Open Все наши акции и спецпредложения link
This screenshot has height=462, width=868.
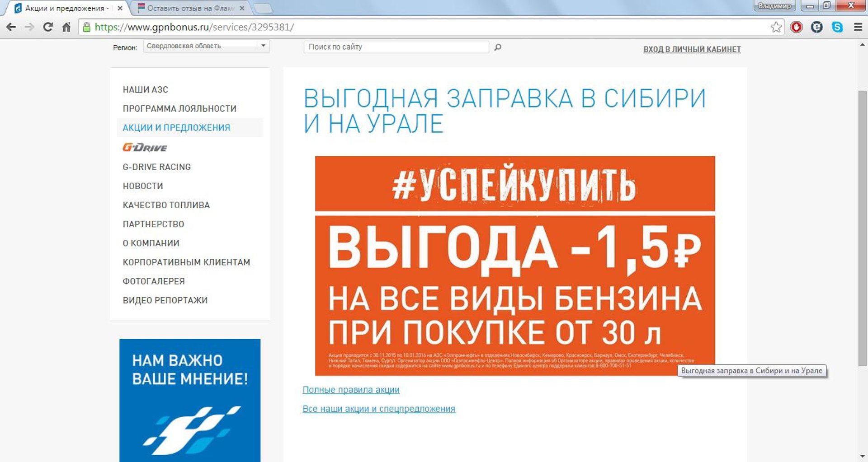click(x=378, y=409)
